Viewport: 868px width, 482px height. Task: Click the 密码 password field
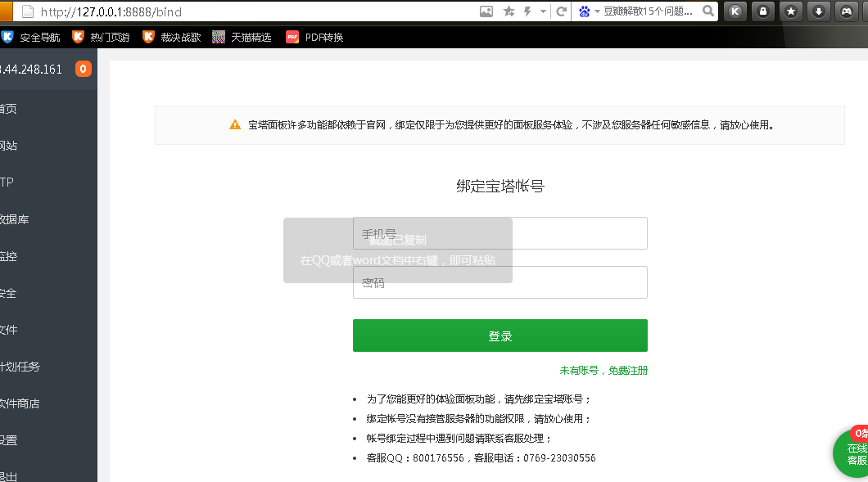coord(500,282)
